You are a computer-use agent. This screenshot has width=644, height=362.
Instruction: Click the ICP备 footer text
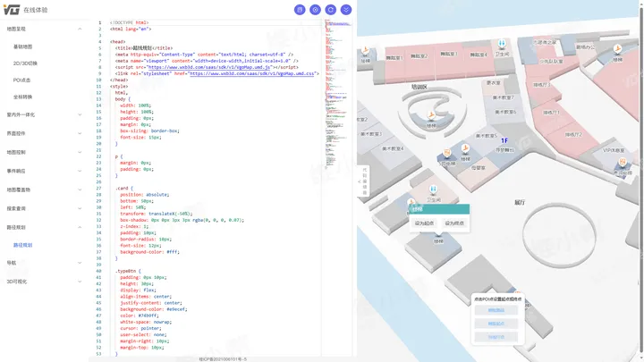click(223, 359)
